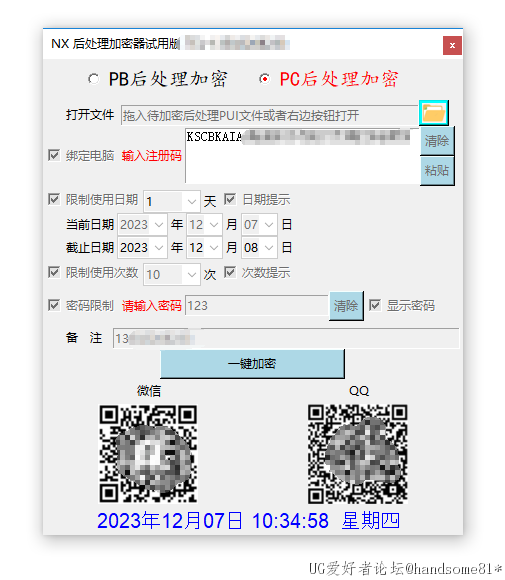Toggle 限制使用日期 checkbox
This screenshot has height=580, width=505.
[54, 199]
